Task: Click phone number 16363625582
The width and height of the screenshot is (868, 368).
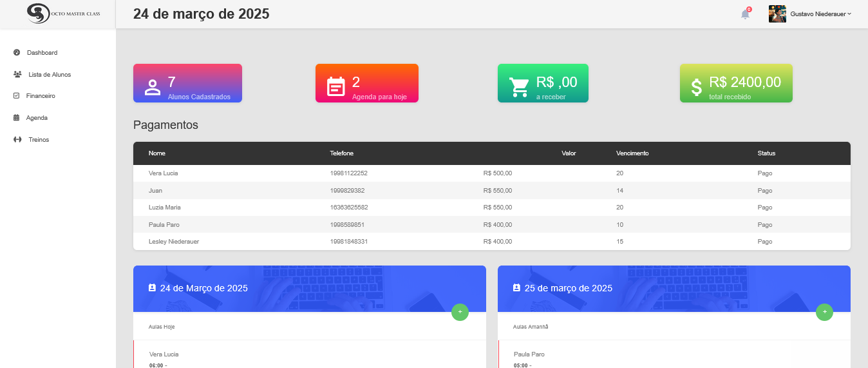Action: point(349,208)
